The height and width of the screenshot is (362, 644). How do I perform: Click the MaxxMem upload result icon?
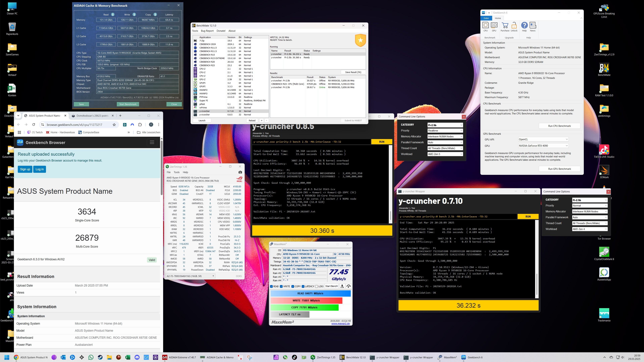[x=342, y=286]
